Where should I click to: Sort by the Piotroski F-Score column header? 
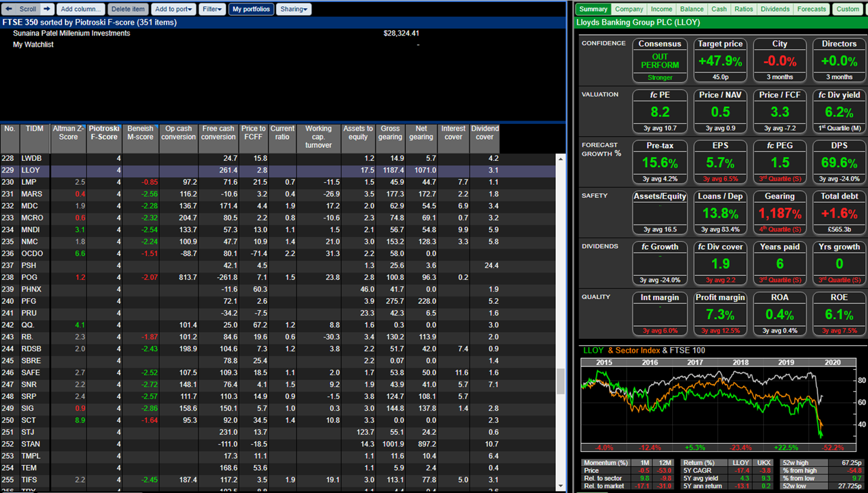click(x=104, y=138)
